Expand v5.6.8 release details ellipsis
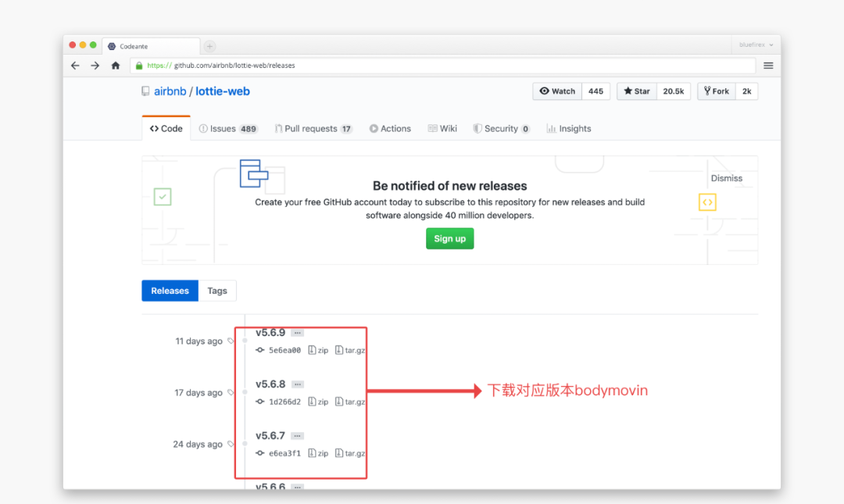Image resolution: width=844 pixels, height=504 pixels. (x=298, y=384)
